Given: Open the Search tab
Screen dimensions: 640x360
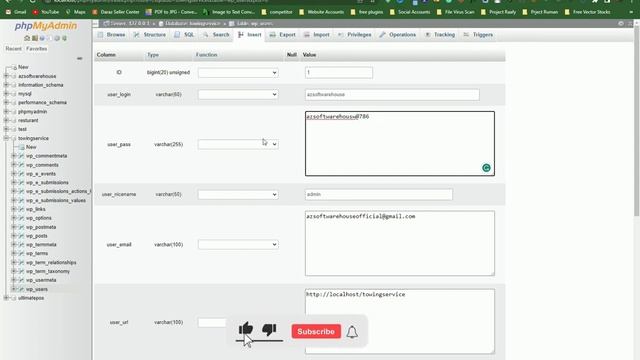Looking at the screenshot, I should 216,35.
